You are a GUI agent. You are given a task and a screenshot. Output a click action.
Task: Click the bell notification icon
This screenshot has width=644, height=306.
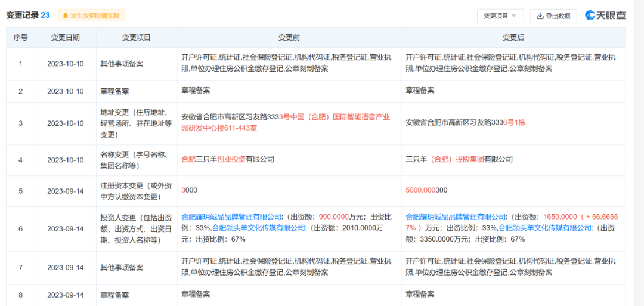coord(66,16)
